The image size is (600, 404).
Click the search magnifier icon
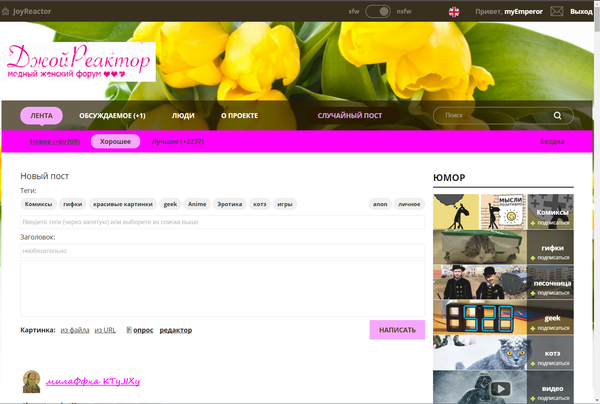[x=558, y=116]
